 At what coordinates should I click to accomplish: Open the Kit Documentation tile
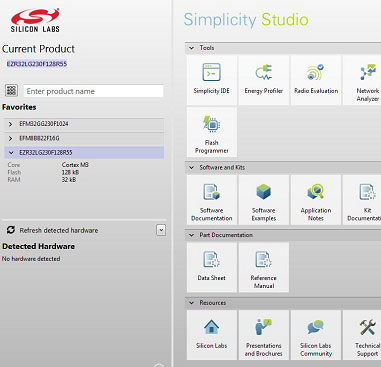362,200
